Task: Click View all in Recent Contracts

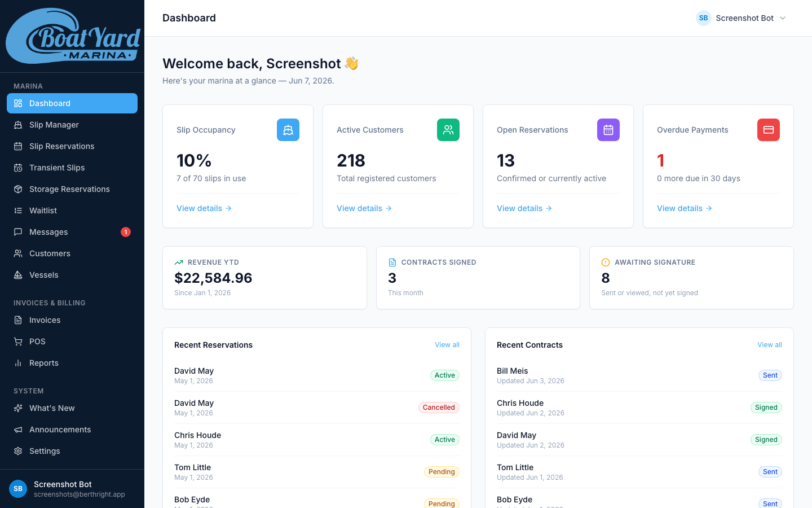Action: pyautogui.click(x=770, y=345)
